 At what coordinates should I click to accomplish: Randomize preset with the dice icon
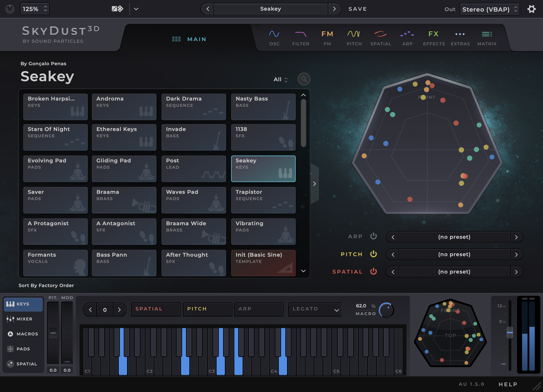tap(117, 9)
